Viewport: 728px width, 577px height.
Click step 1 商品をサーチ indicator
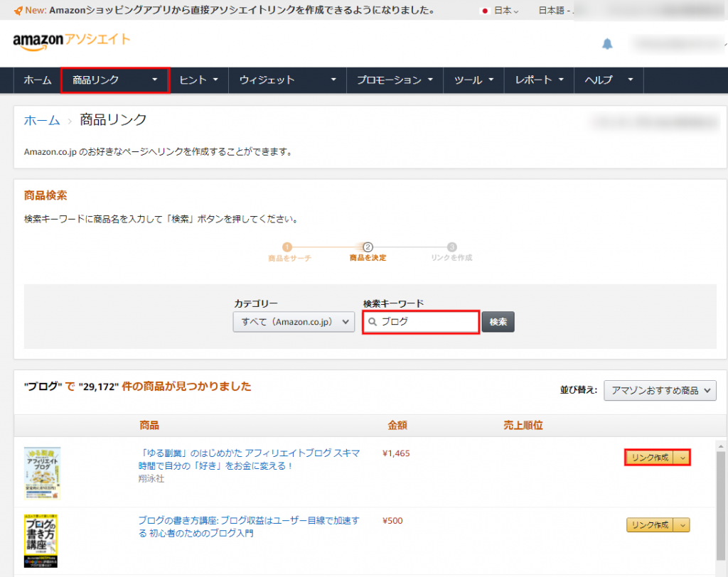click(289, 252)
